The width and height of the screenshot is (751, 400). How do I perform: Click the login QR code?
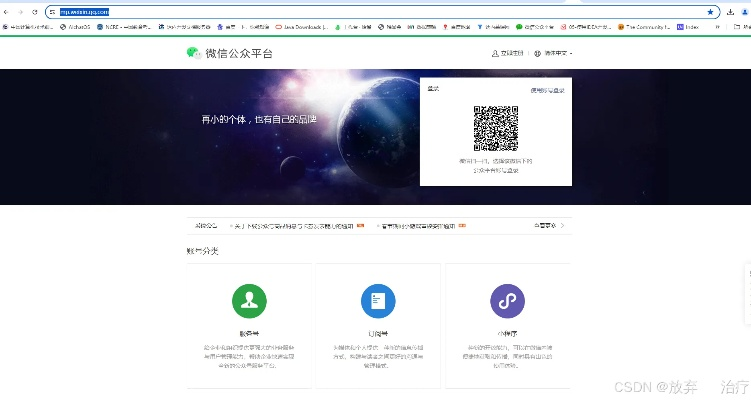(496, 128)
